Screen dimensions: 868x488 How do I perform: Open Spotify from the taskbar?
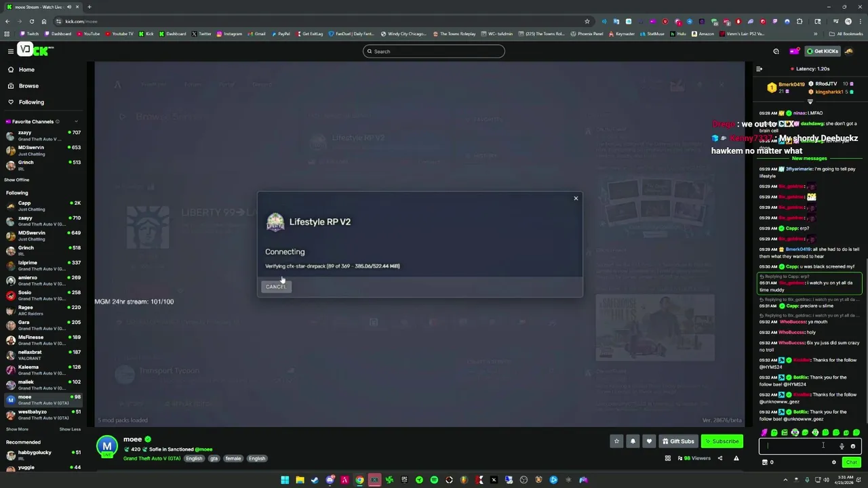click(434, 480)
